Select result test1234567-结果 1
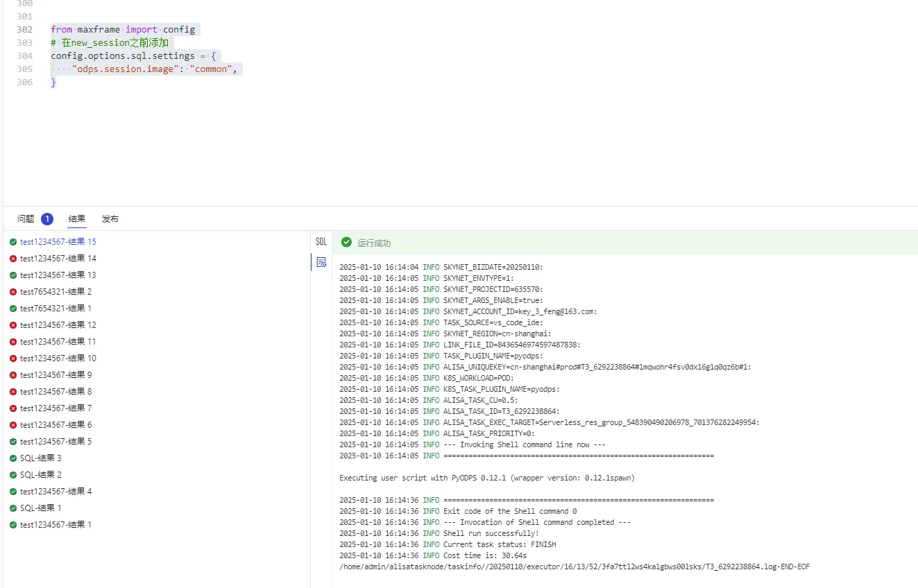Screen dimensions: 918x588 tap(56, 525)
